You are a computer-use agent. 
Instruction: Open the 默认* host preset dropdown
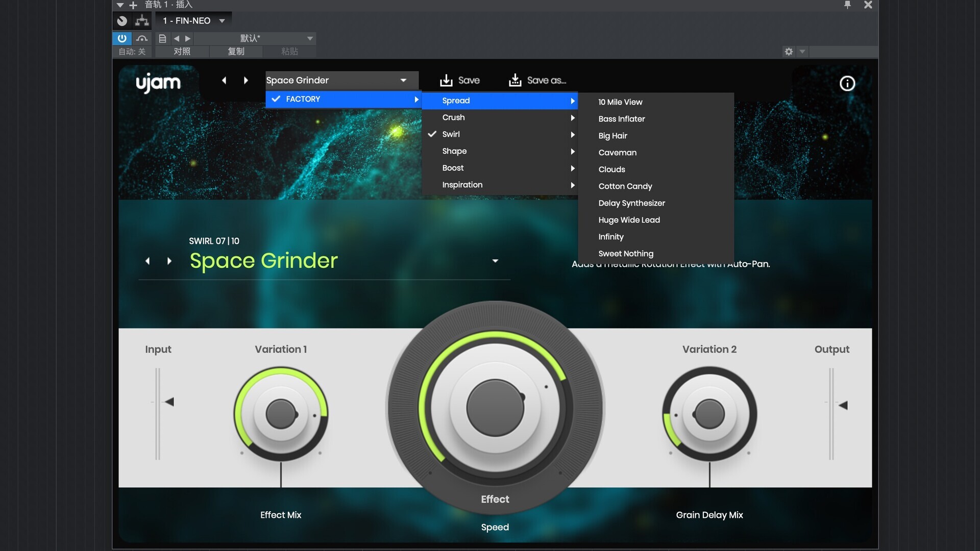pyautogui.click(x=255, y=38)
